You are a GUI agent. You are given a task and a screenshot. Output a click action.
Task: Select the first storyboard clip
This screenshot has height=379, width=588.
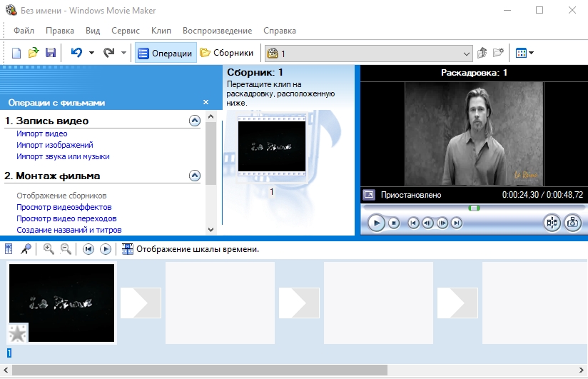point(62,303)
